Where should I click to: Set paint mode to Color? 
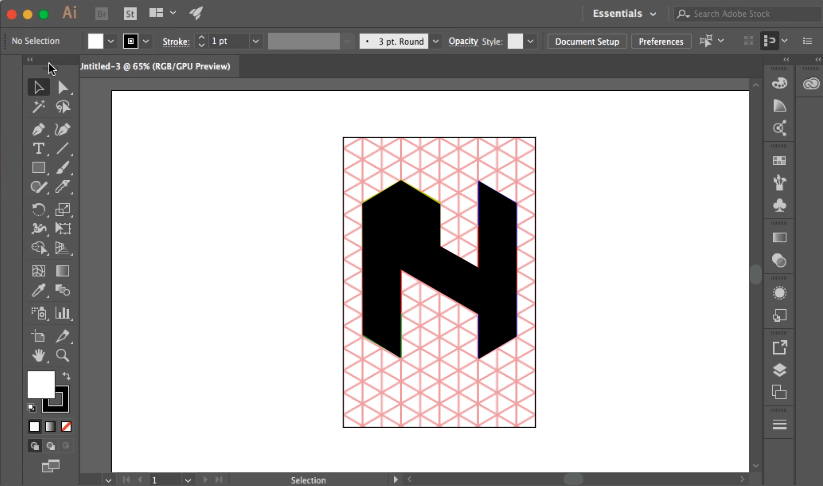(x=34, y=427)
